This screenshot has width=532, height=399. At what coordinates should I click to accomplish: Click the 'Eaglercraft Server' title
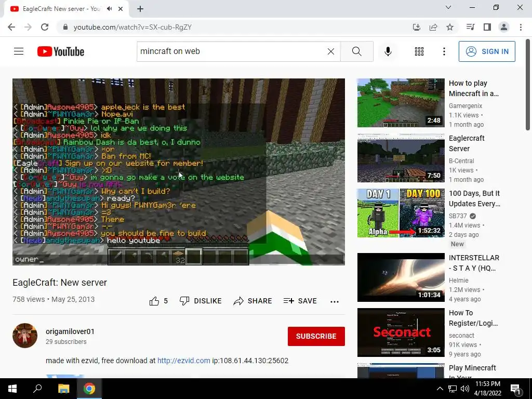(x=467, y=143)
